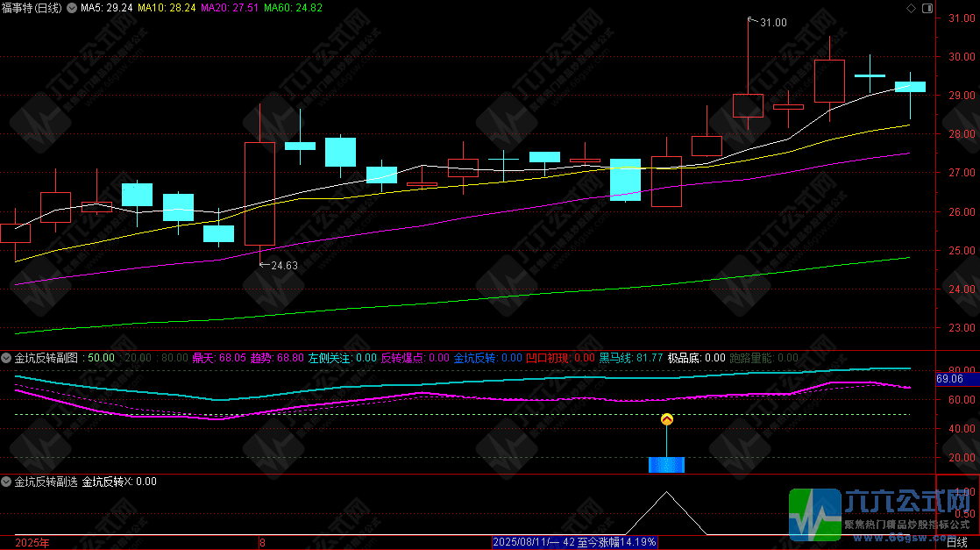
Task: Expand the 金坑反转副图 indicator panel chevron
Action: [7, 358]
